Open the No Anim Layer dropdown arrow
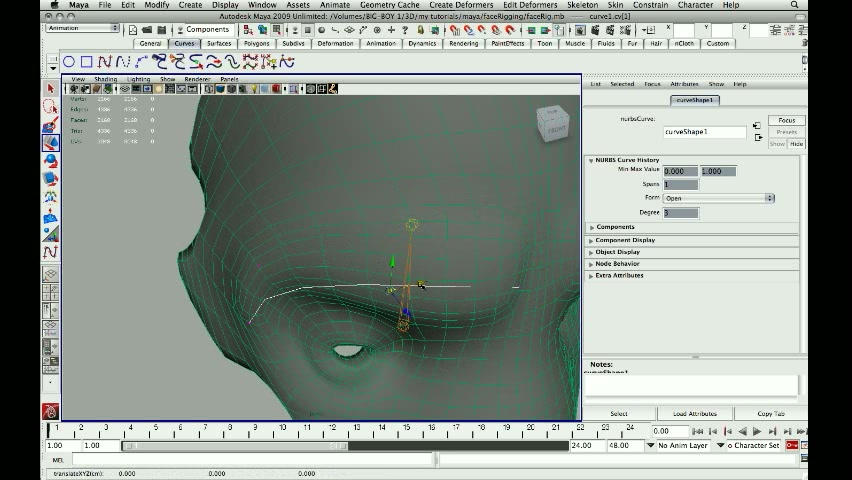 [x=650, y=445]
